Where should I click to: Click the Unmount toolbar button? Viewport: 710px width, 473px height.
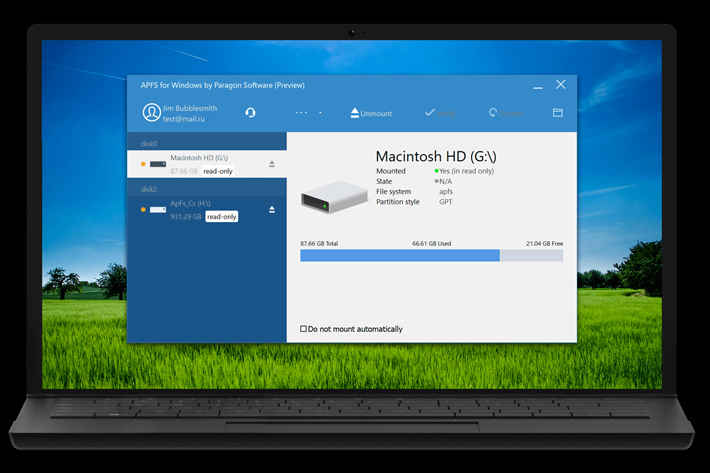[x=371, y=113]
